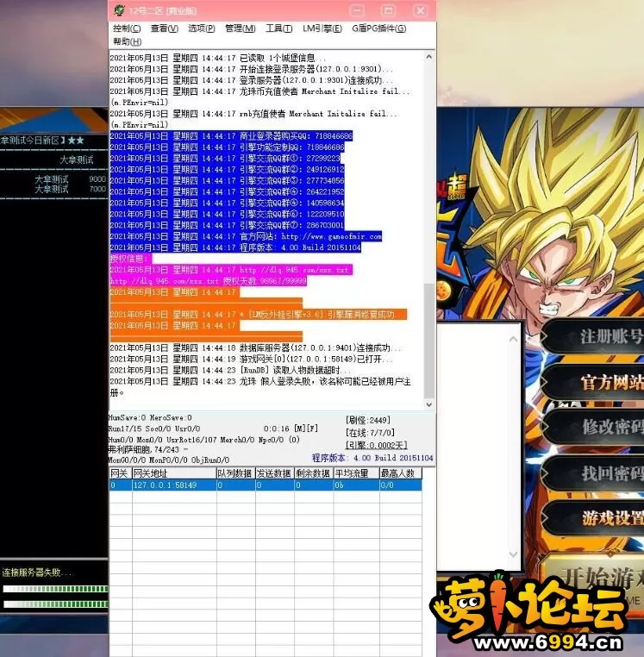The height and width of the screenshot is (657, 644).
Task: Click the LM反外挂引擎 orange log line
Action: 258,314
